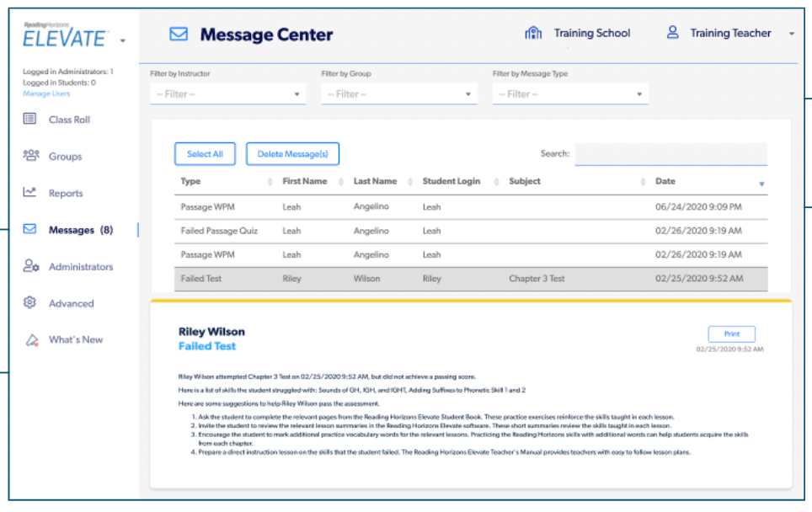Viewport: 812px width, 512px height.
Task: Sort by First Name column sort icon
Action: pos(341,182)
